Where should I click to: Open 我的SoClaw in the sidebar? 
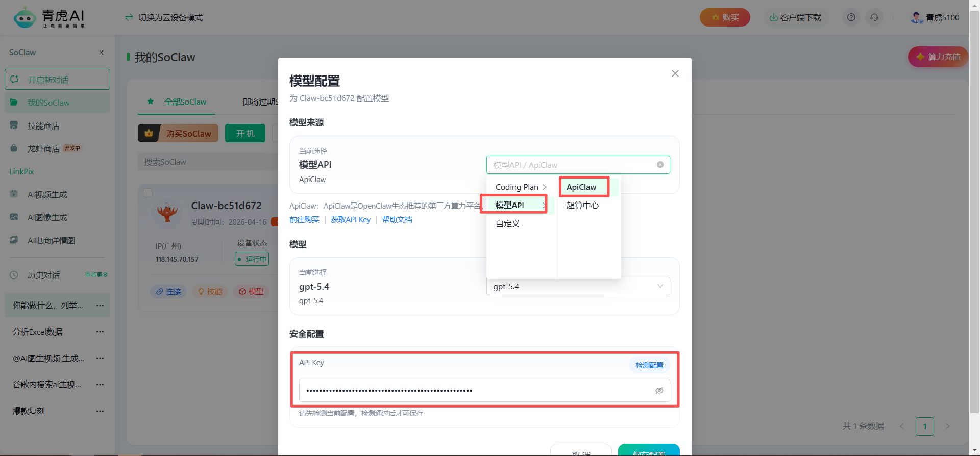(57, 103)
